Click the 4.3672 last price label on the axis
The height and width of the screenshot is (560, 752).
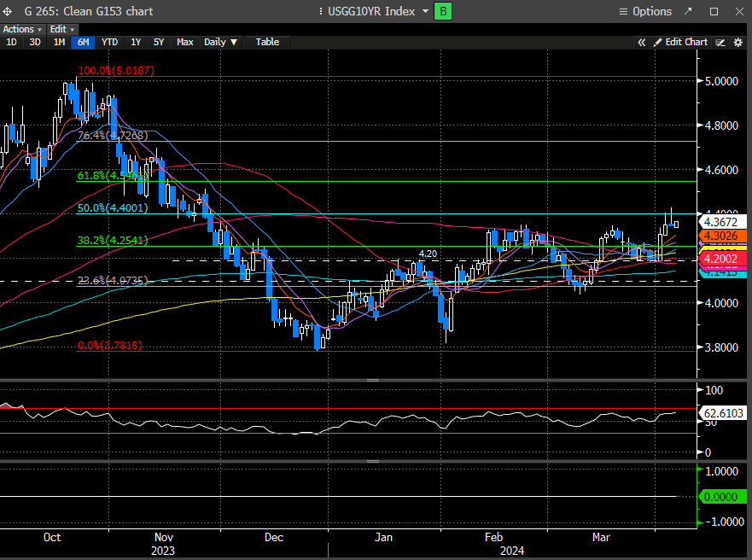coord(718,221)
